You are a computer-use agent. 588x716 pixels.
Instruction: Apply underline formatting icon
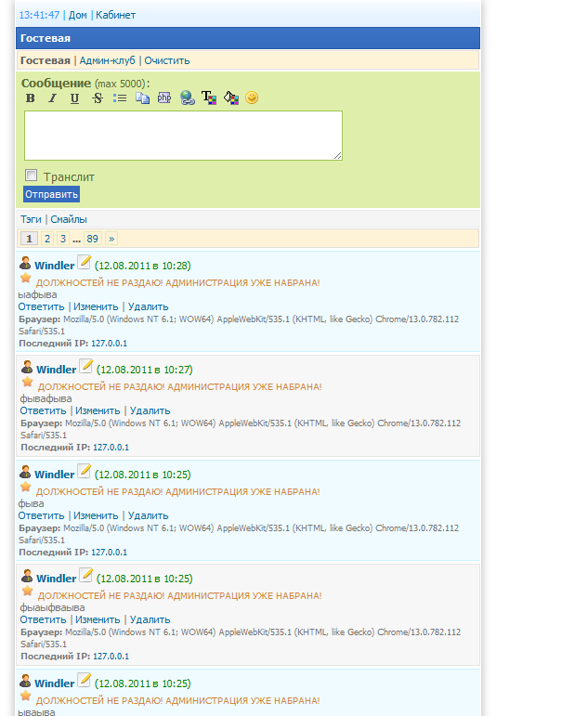point(74,98)
